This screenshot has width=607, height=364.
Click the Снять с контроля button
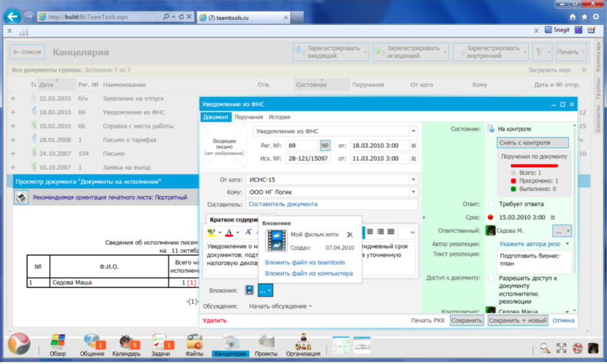(532, 143)
